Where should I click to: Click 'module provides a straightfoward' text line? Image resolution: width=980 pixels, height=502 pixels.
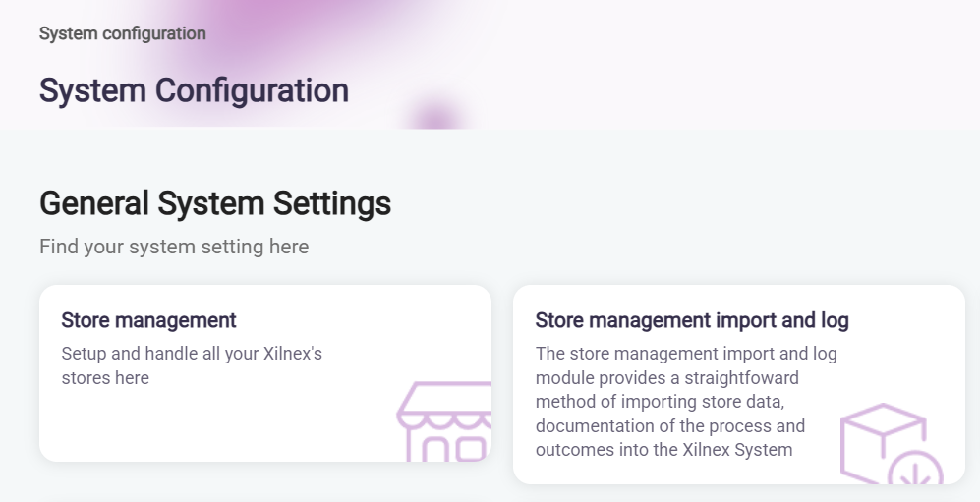(x=667, y=377)
